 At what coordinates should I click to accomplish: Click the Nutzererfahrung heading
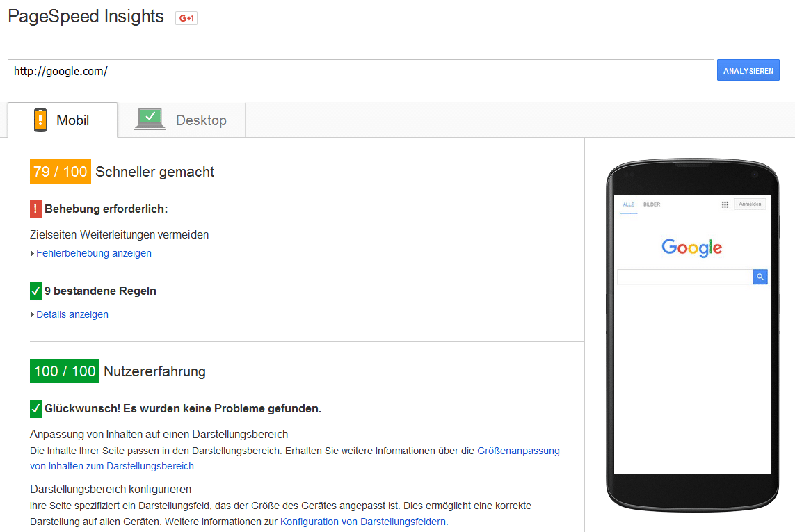pos(154,371)
